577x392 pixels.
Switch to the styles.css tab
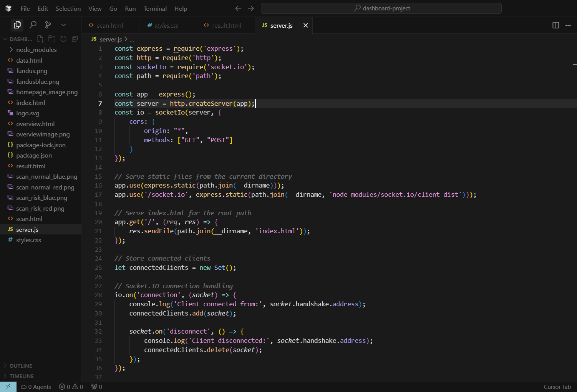coord(168,25)
